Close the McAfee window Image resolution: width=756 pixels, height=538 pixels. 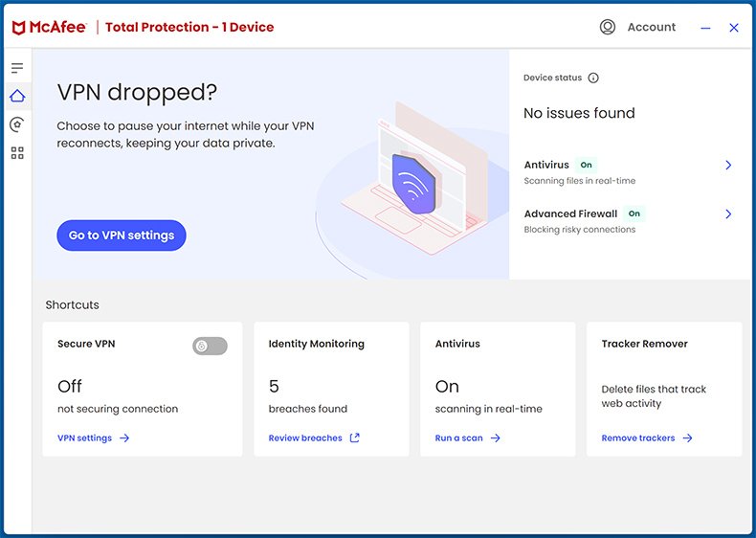point(734,28)
